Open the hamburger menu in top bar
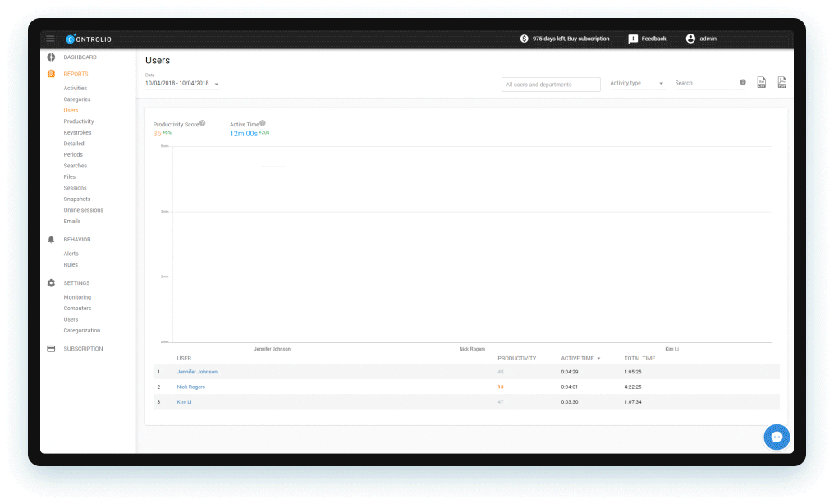The height and width of the screenshot is (504, 834). pyautogui.click(x=50, y=39)
